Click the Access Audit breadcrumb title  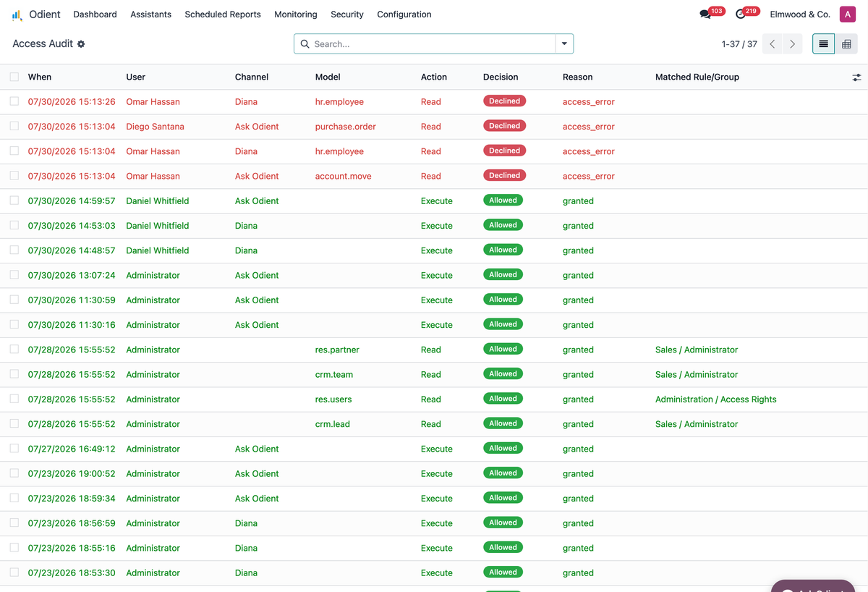pos(43,43)
